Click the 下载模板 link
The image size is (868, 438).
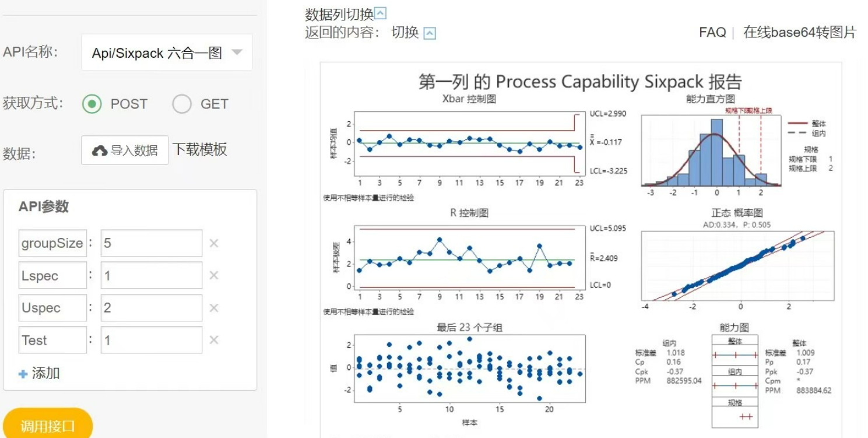200,149
